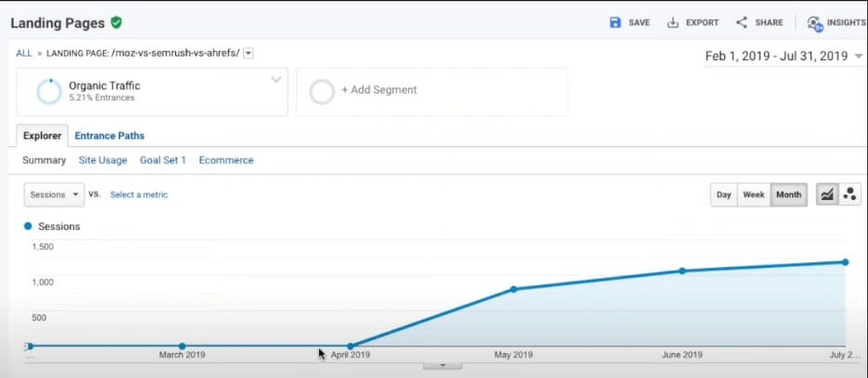Viewport: 868px width, 378px height.
Task: Set graph interval to Month
Action: coord(788,195)
